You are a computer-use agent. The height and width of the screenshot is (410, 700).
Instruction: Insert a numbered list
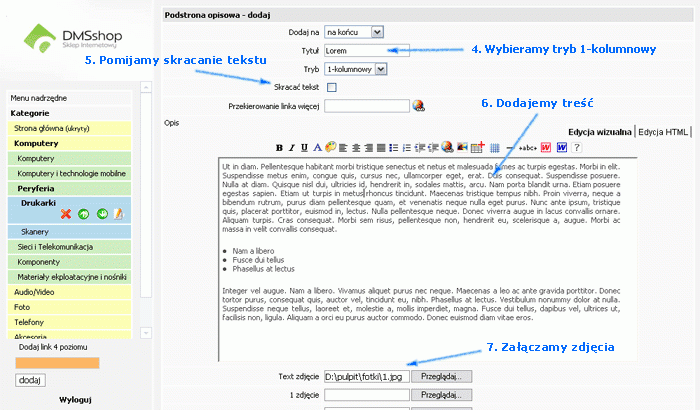click(x=407, y=148)
